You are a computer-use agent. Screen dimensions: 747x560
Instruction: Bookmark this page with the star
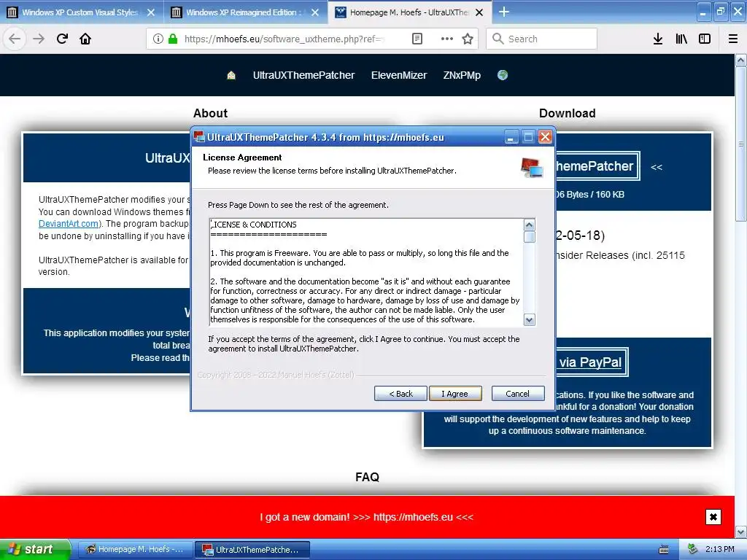tap(468, 39)
